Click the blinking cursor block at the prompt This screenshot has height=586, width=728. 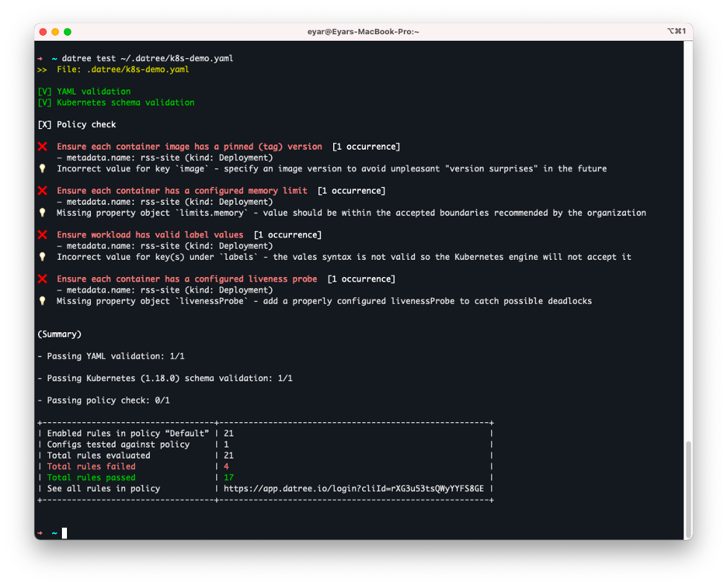(64, 532)
